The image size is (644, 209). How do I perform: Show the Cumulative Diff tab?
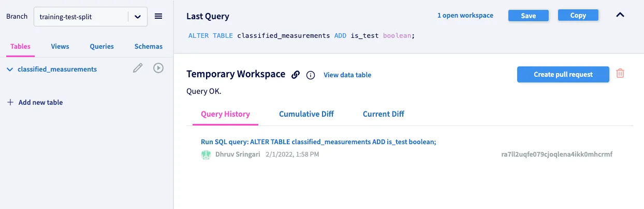(x=306, y=114)
